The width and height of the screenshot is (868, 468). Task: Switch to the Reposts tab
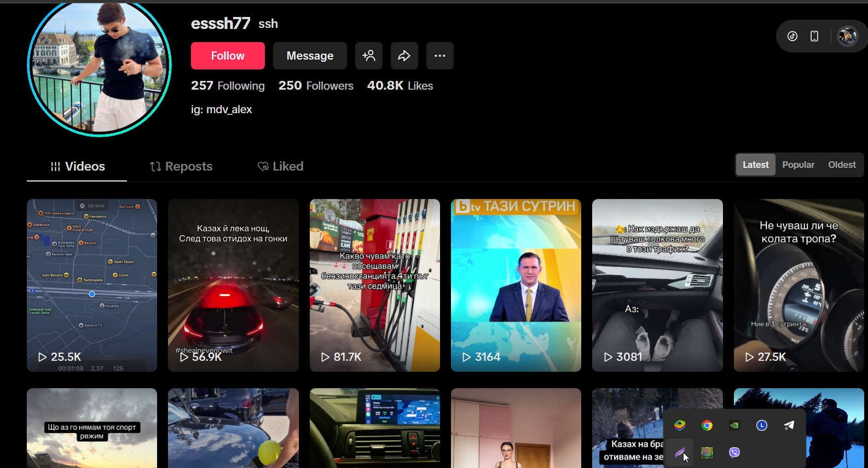pyautogui.click(x=181, y=166)
